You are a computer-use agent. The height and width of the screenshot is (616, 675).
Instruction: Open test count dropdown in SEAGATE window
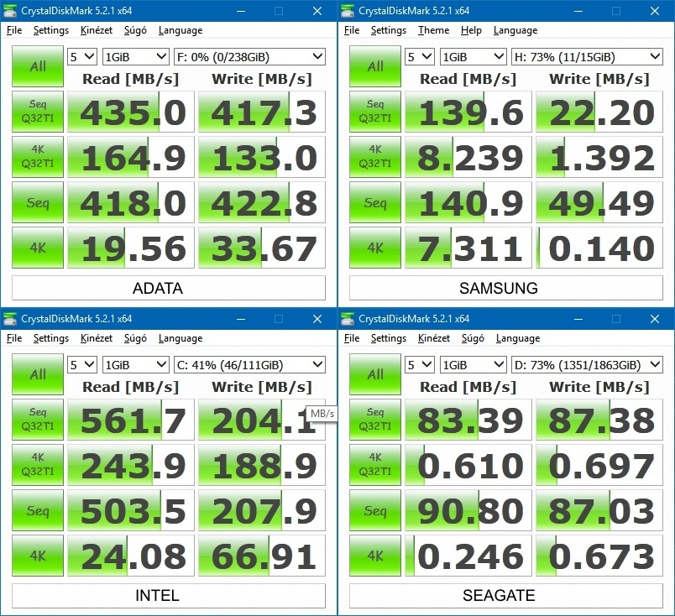(419, 365)
